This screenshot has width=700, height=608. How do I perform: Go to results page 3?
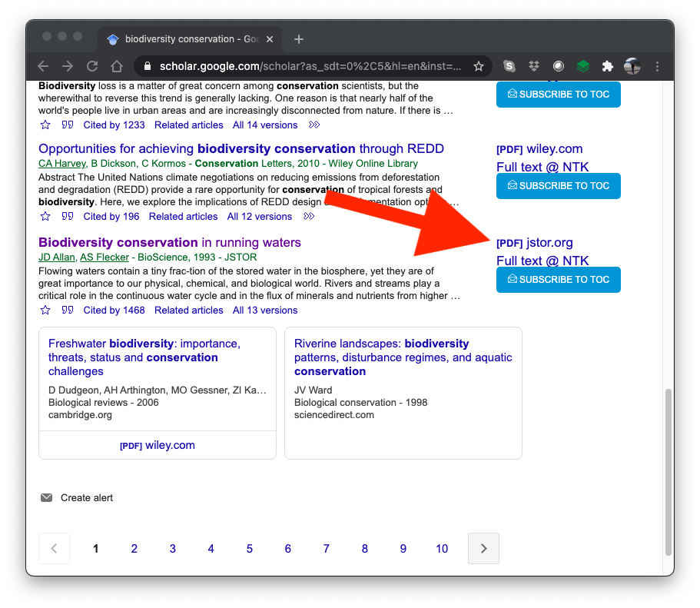(172, 549)
